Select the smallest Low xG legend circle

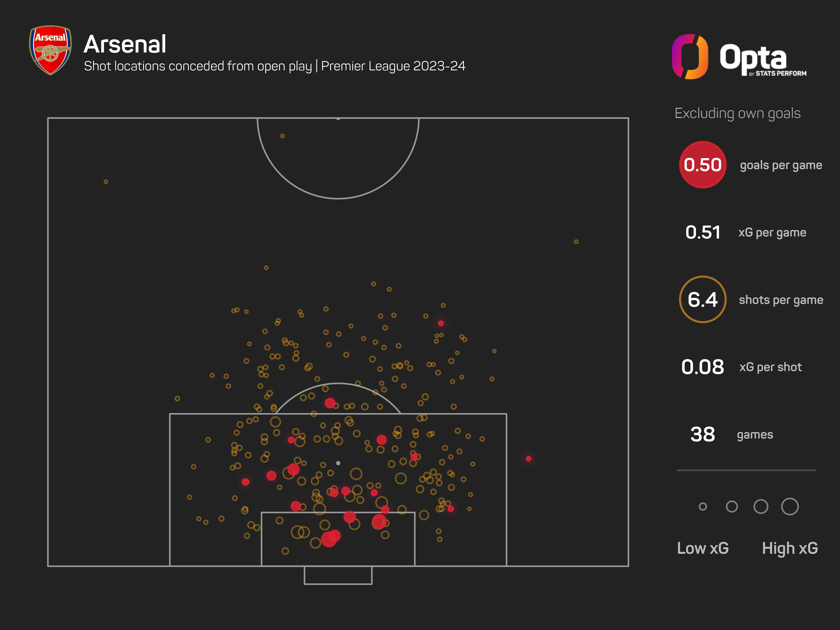pos(702,506)
